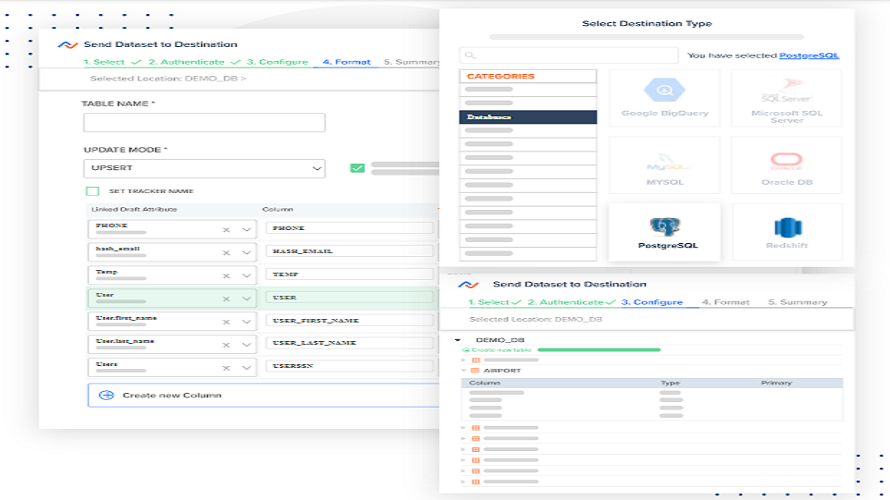890x500 pixels.
Task: Choose the Microsoft SQL Server destination
Action: (786, 98)
